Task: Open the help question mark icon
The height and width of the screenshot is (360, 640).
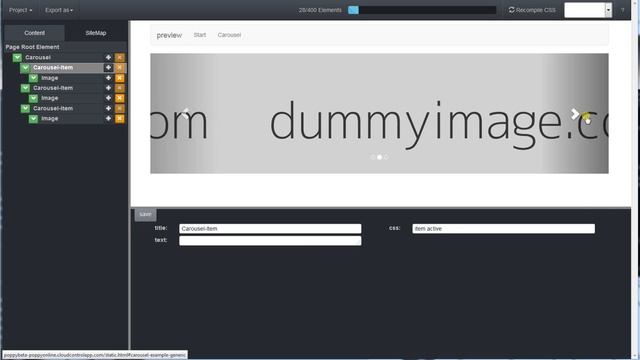Action: [622, 10]
